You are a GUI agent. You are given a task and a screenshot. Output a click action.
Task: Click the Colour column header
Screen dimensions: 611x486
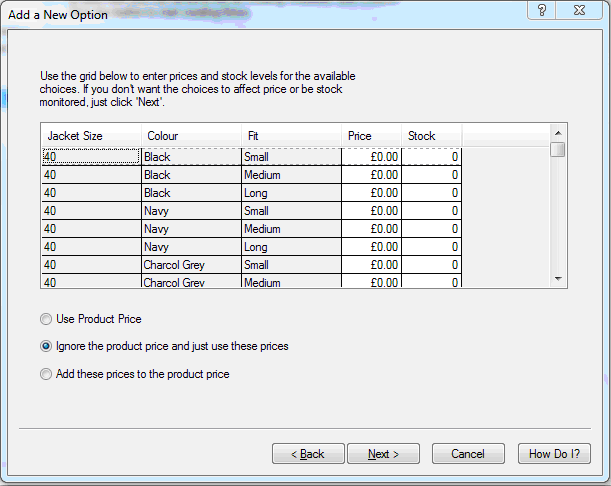(x=190, y=135)
